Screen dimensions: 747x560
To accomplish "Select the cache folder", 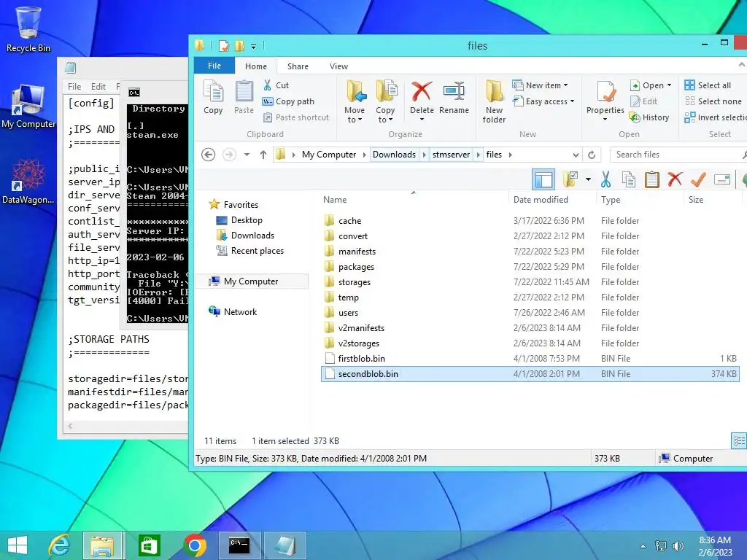I will (x=349, y=221).
